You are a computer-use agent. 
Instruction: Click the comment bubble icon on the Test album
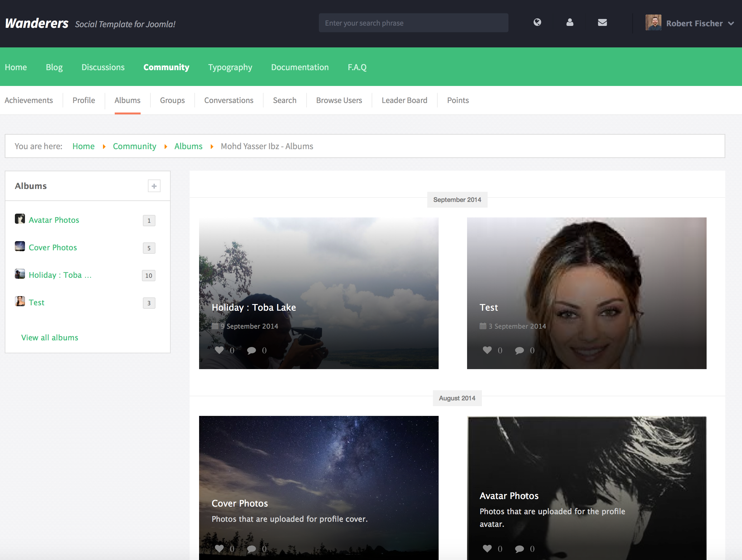pyautogui.click(x=519, y=350)
